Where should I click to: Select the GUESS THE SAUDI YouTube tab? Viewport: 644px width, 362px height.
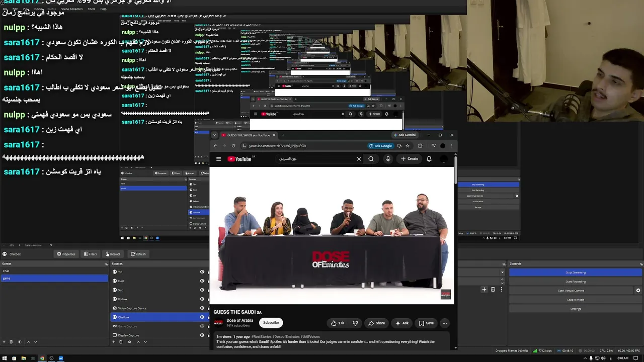coord(249,135)
